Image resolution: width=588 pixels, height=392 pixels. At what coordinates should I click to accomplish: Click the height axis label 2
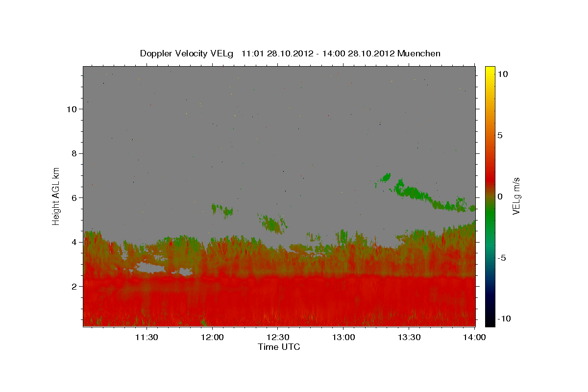pyautogui.click(x=74, y=287)
